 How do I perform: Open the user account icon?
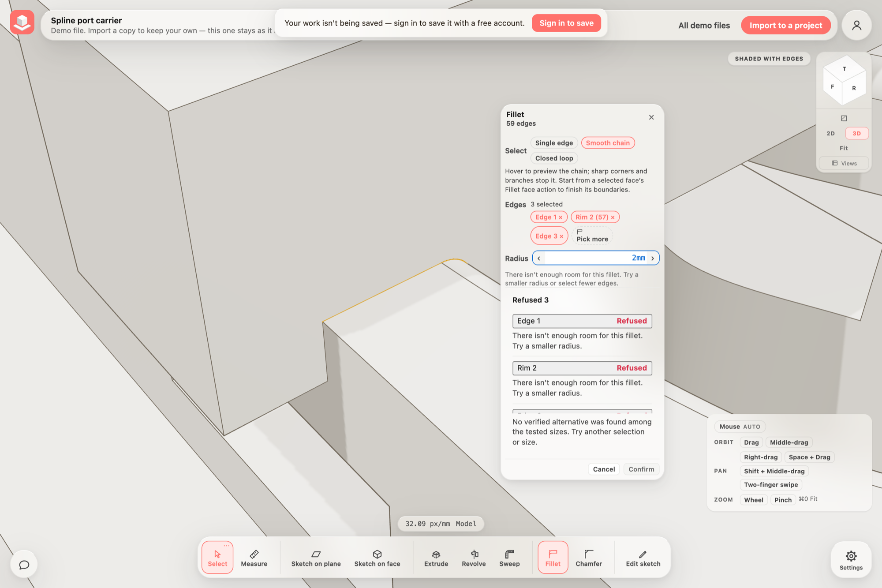pos(856,26)
